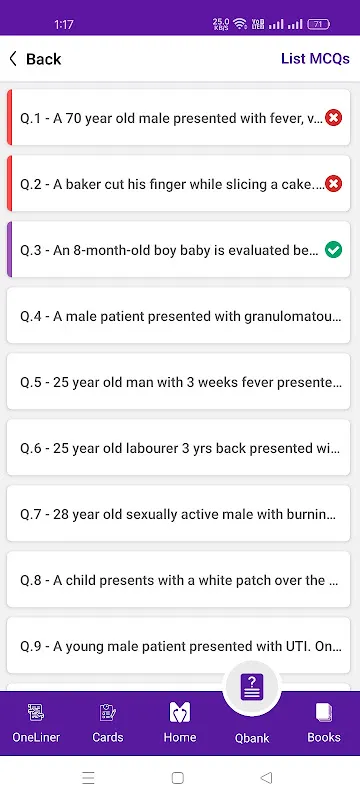
Task: Open Q.7 sexually active male question
Action: click(x=178, y=513)
